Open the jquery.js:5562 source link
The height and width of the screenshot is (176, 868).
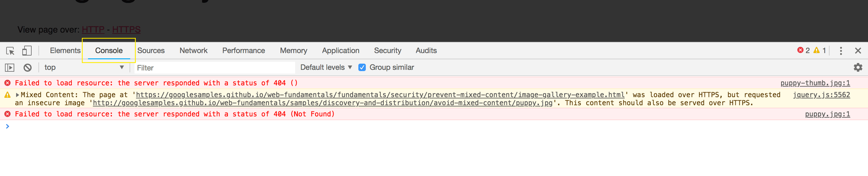(821, 95)
